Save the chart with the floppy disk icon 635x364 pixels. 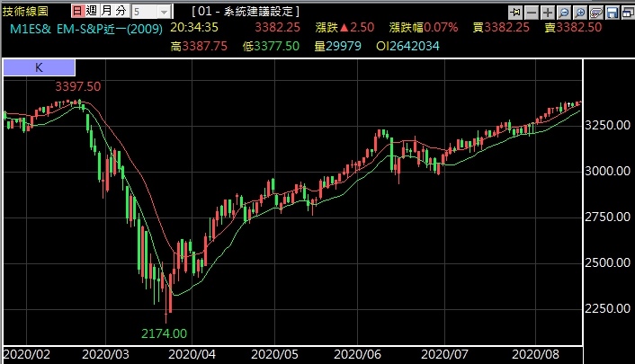(613, 13)
